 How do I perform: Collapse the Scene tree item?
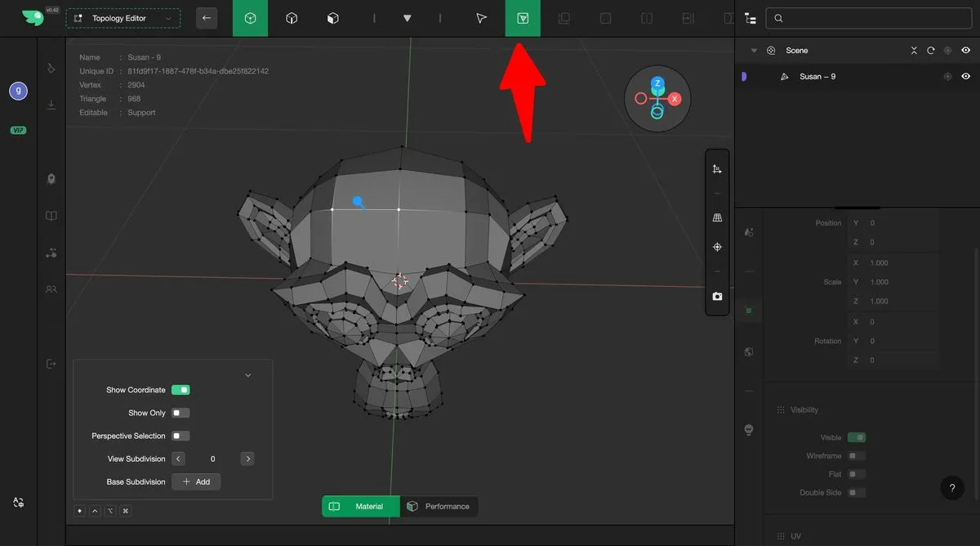pos(754,51)
